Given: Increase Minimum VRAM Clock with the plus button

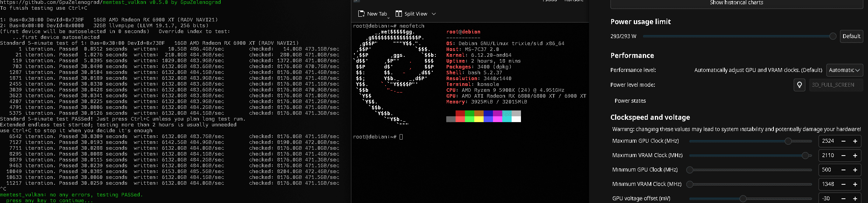Looking at the screenshot, I should click(x=855, y=184).
